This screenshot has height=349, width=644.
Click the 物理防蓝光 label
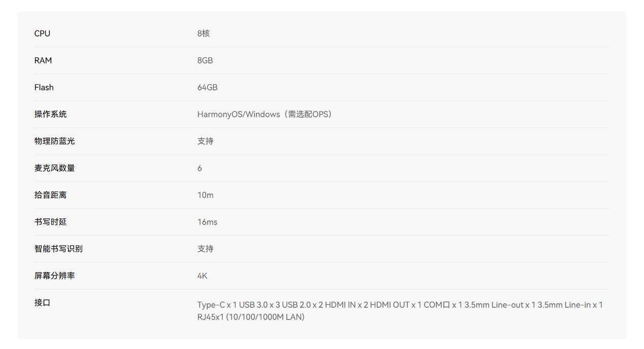[54, 141]
